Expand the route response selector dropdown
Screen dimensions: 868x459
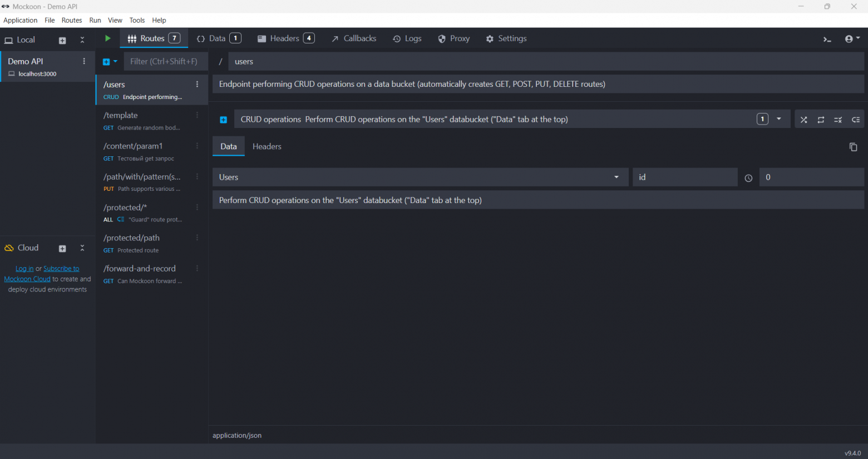coord(778,119)
